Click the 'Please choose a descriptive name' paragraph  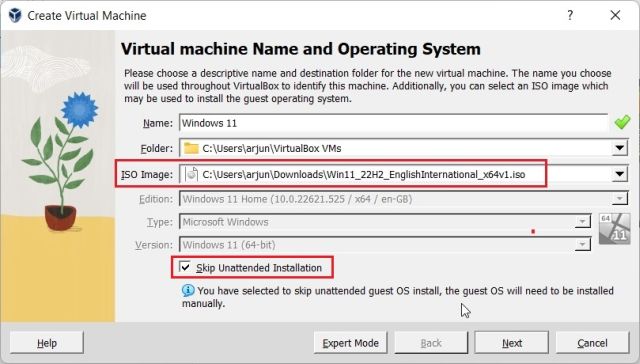368,86
